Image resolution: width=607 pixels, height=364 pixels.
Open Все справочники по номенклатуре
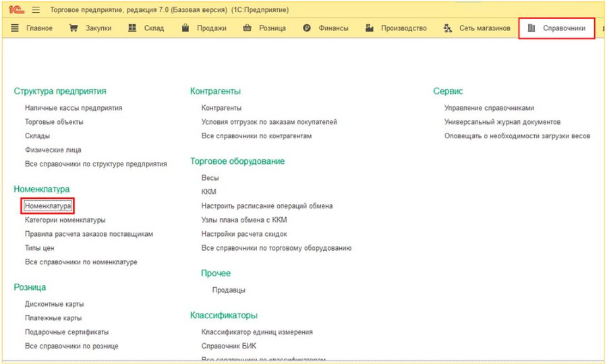pyautogui.click(x=81, y=262)
